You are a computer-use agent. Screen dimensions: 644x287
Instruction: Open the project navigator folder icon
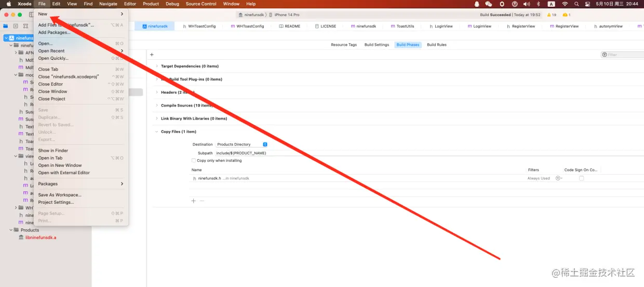pos(6,26)
